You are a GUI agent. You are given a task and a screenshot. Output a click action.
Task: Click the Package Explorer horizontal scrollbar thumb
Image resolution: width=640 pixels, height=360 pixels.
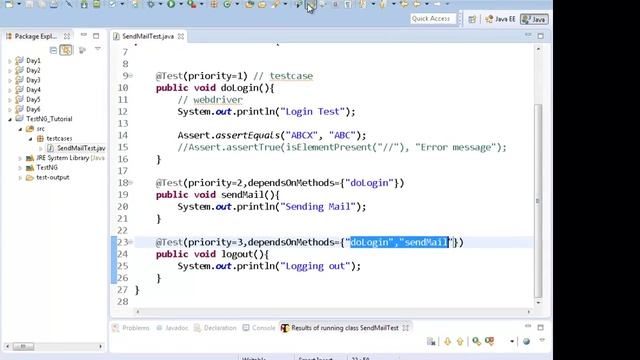(x=24, y=347)
